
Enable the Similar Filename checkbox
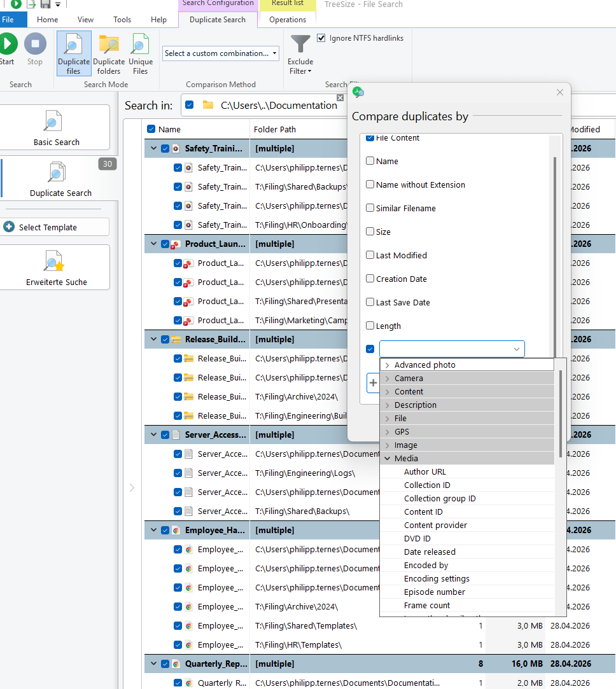pyautogui.click(x=370, y=208)
